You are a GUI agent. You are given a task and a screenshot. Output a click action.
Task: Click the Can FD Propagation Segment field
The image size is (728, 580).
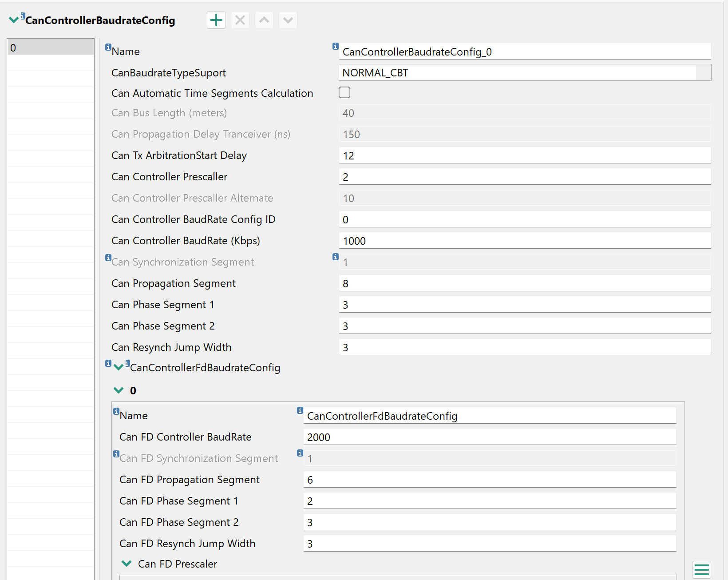tap(488, 480)
